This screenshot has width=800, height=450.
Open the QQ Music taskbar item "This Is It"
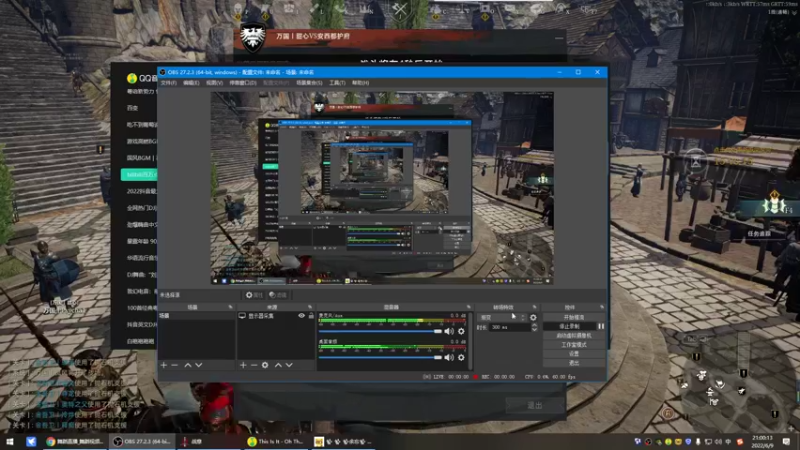pyautogui.click(x=276, y=442)
